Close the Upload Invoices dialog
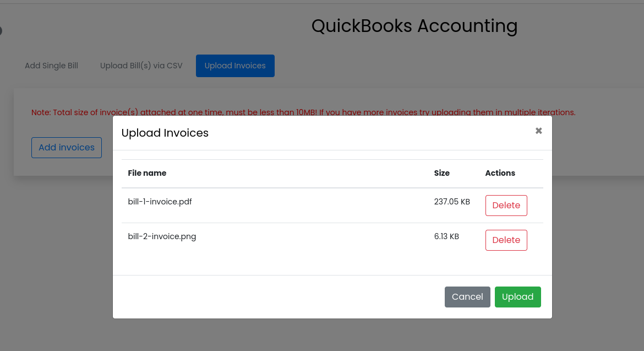This screenshot has width=644, height=351. [x=538, y=131]
